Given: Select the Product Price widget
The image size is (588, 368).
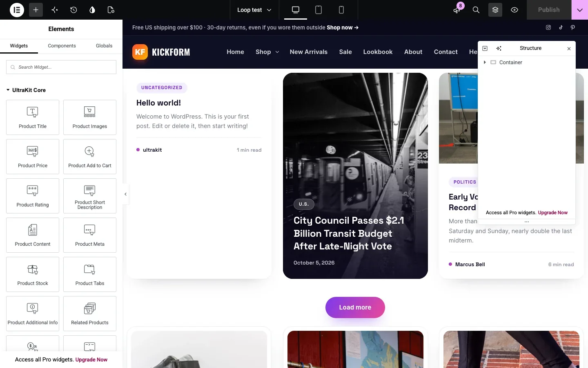Looking at the screenshot, I should click(33, 157).
